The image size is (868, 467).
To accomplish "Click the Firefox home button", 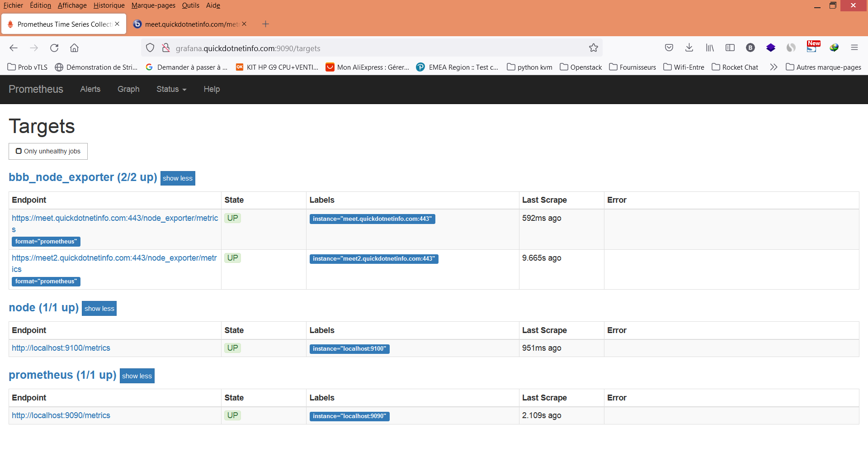I will [x=74, y=48].
